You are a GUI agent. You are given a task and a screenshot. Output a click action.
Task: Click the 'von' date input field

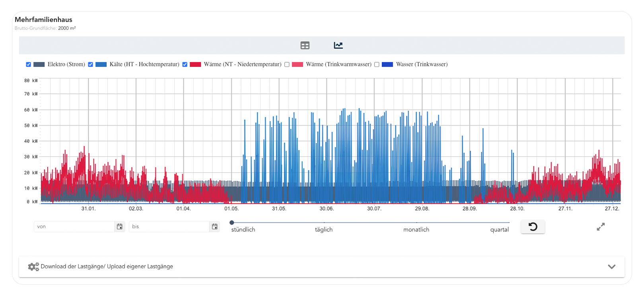pyautogui.click(x=74, y=227)
